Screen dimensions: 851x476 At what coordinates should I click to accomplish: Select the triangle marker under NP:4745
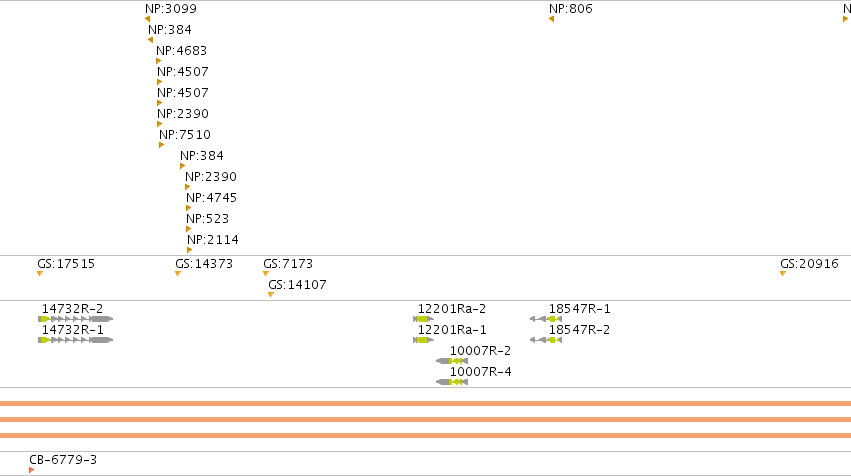click(188, 208)
